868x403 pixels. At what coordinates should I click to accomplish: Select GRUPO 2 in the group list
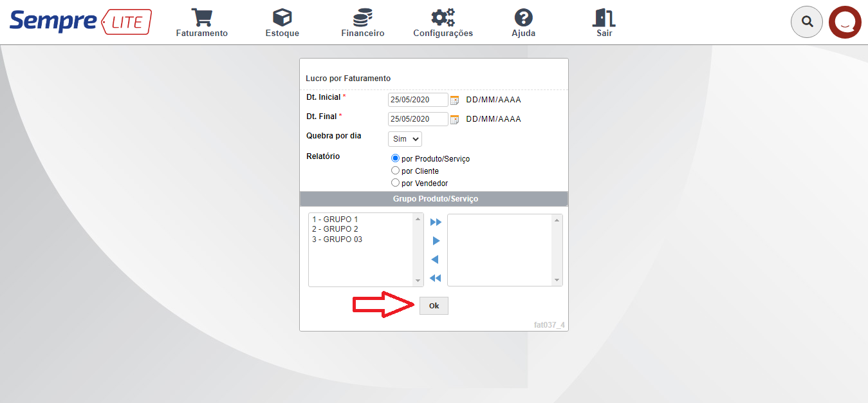click(335, 229)
